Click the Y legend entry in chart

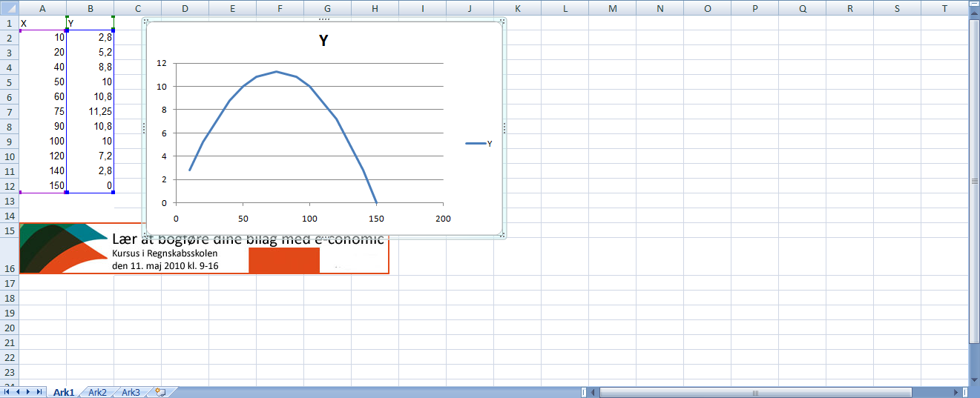(x=479, y=144)
